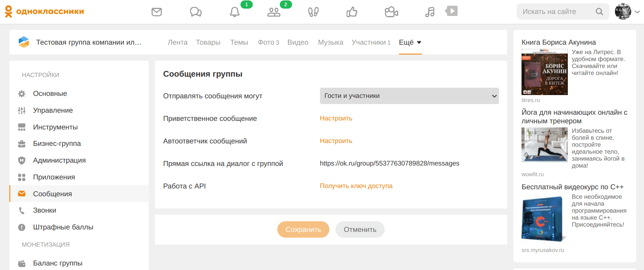The width and height of the screenshot is (644, 270).
Task: Click Настроить for Автоответчик сообщений
Action: [x=336, y=141]
